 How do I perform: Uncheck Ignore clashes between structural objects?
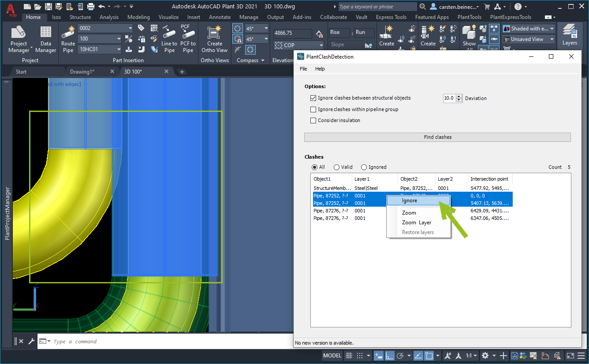[x=313, y=98]
